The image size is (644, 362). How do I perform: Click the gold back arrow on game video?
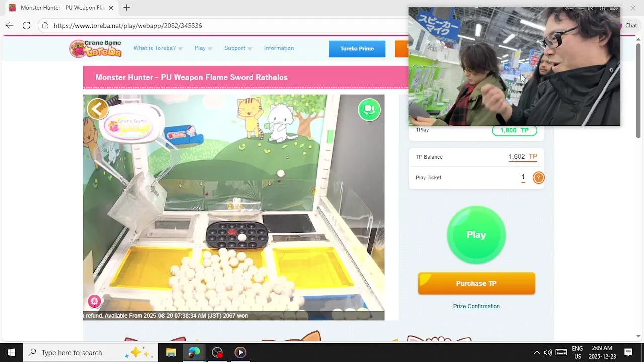(x=98, y=109)
